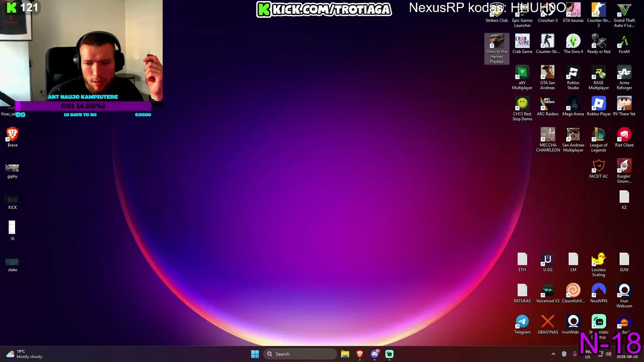
Task: Select the GTA kaunas shortcut
Action: click(573, 13)
